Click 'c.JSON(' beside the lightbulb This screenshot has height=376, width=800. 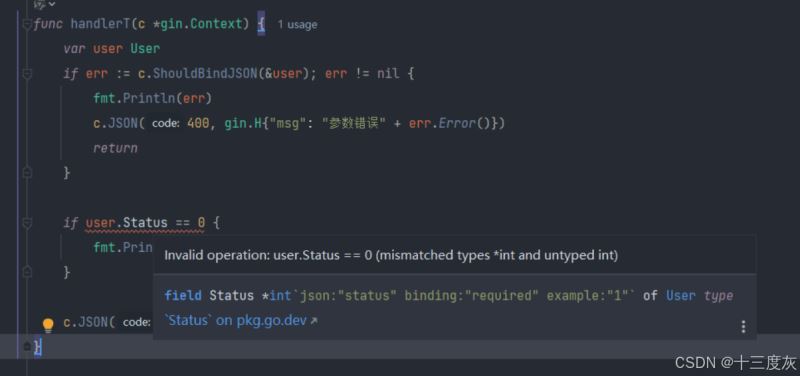tap(89, 322)
